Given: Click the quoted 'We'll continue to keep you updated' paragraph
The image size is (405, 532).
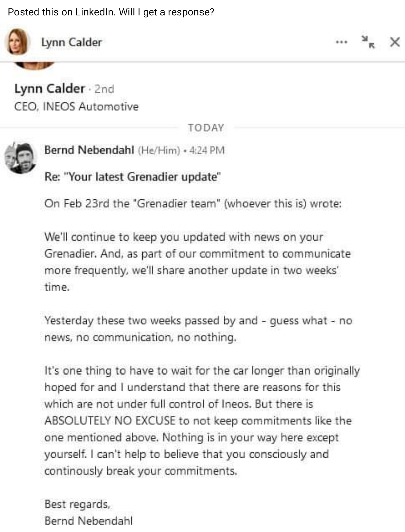Looking at the screenshot, I should coord(197,262).
